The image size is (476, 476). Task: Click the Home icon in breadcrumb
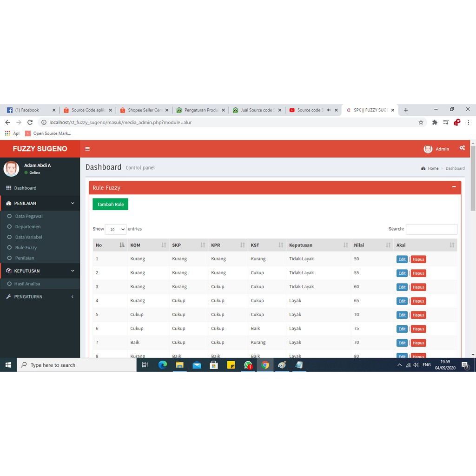pyautogui.click(x=423, y=168)
